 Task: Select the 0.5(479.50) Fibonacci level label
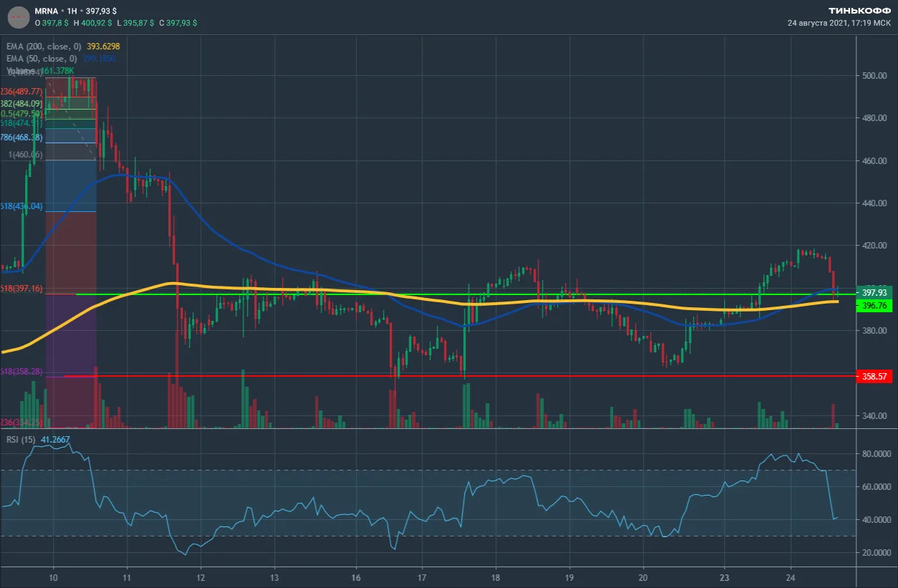(x=23, y=114)
